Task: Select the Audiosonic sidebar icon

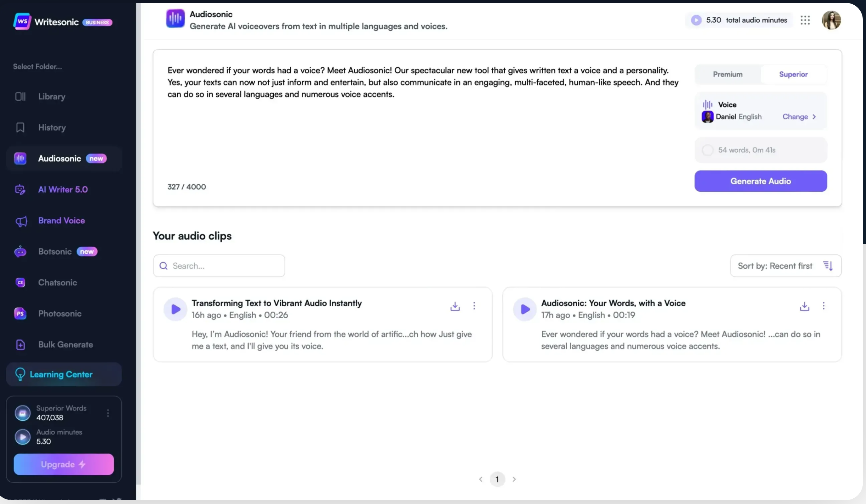Action: click(x=20, y=158)
